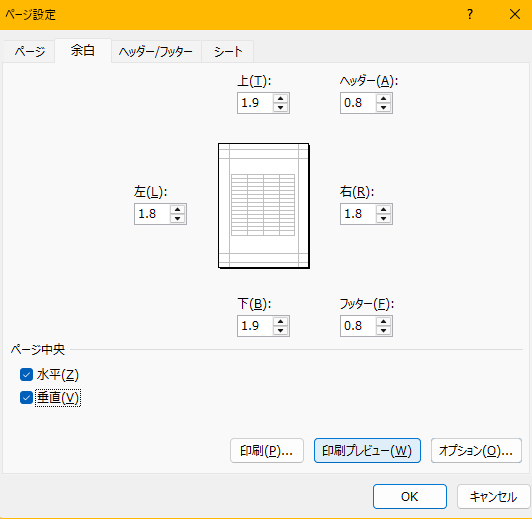Open 印刷プレビュー(W) print preview
532x519 pixels.
[x=367, y=450]
